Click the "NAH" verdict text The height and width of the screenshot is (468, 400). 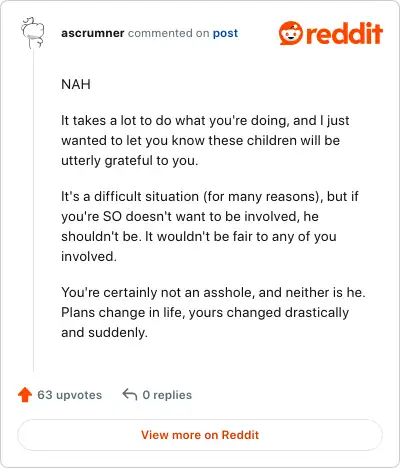tap(76, 84)
